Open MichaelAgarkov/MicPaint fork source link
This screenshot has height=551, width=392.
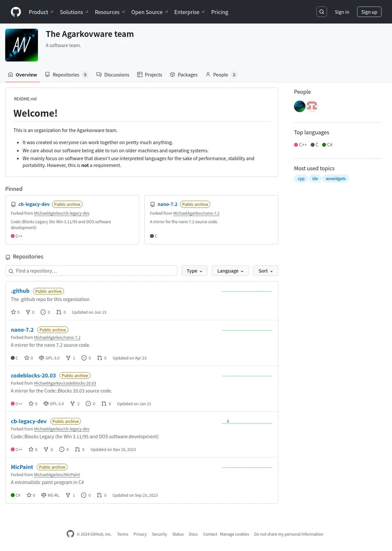(x=57, y=475)
